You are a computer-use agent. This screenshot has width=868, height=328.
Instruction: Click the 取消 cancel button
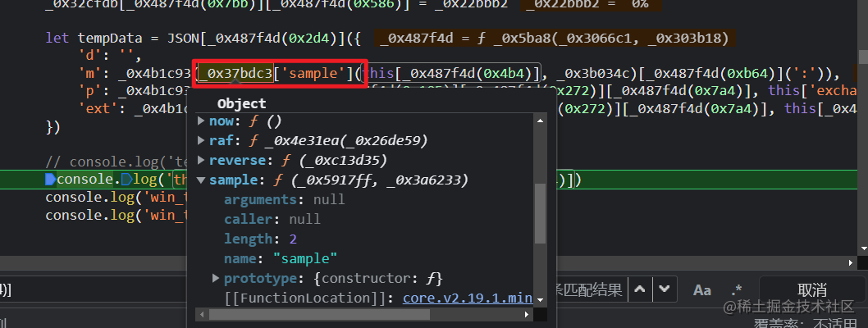(x=811, y=289)
